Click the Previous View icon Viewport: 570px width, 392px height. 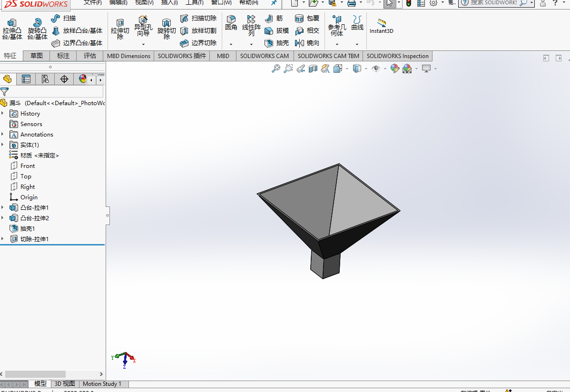click(x=301, y=69)
